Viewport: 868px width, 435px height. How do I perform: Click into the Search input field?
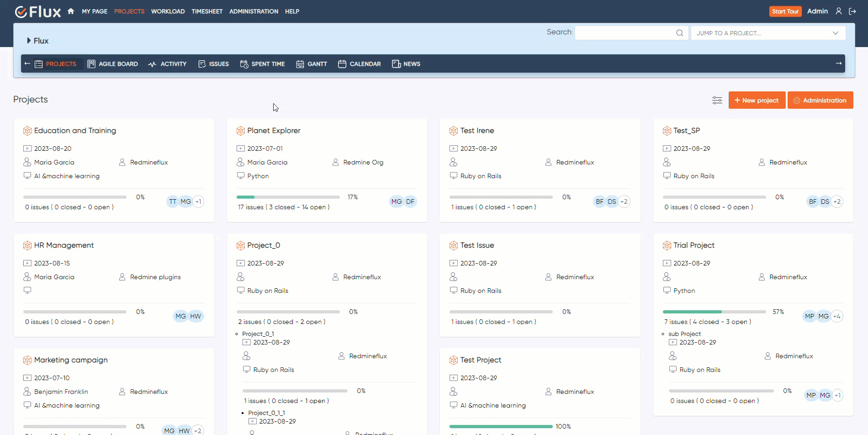[x=625, y=33]
